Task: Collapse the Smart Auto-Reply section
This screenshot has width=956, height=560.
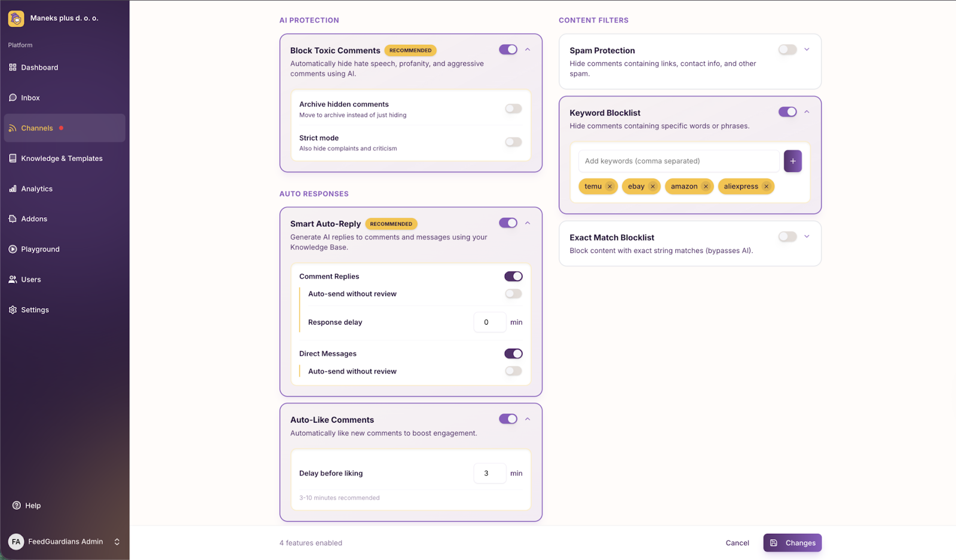Action: point(528,223)
